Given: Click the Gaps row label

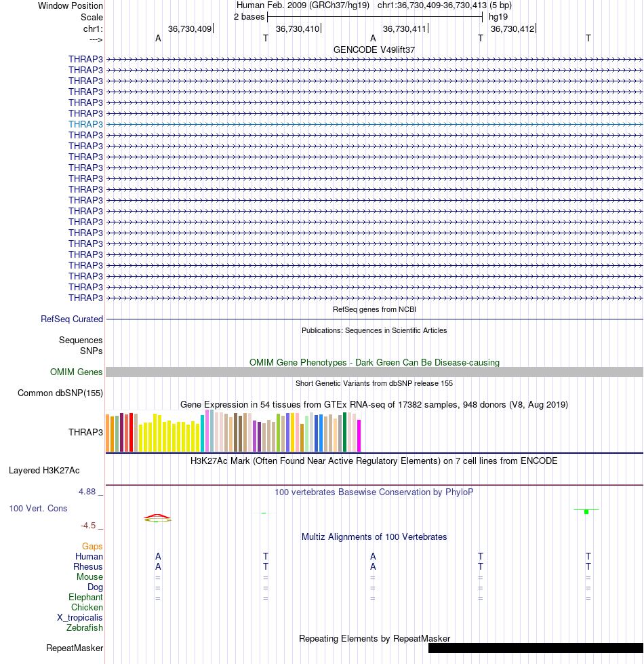Looking at the screenshot, I should click(92, 546).
